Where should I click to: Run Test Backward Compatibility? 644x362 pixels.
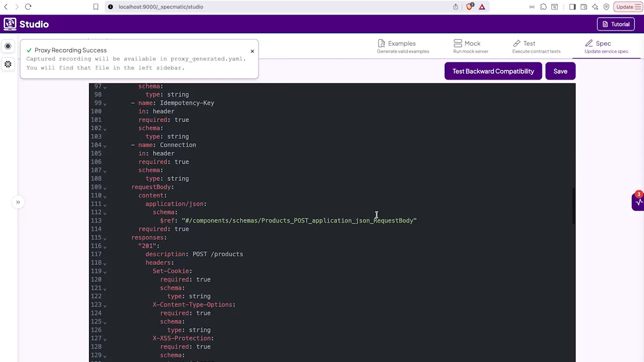click(x=493, y=71)
